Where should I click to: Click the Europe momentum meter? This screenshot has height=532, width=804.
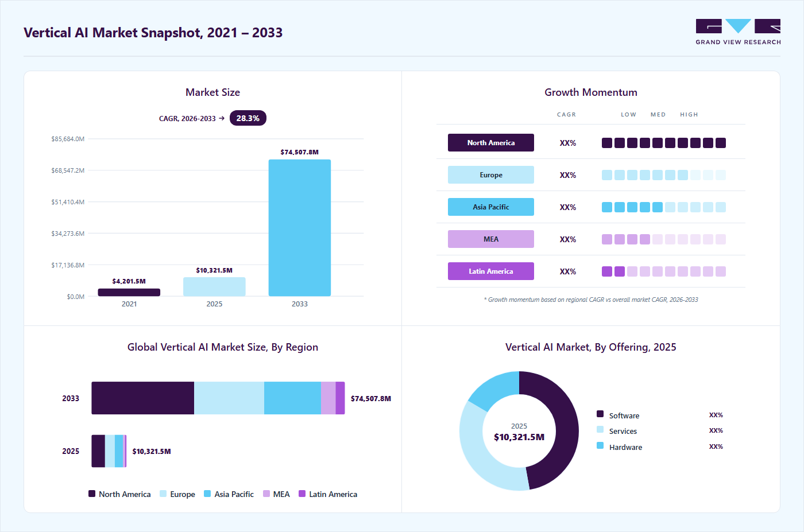coord(664,175)
